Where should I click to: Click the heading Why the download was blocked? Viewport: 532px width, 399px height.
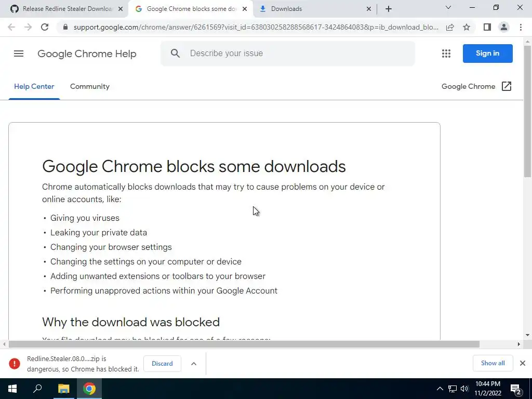(x=131, y=322)
